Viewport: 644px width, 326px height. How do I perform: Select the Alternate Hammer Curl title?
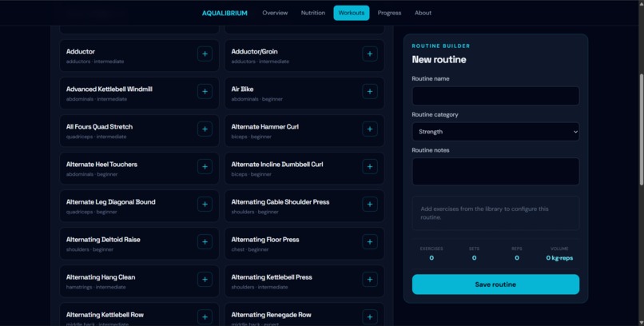[x=265, y=127]
